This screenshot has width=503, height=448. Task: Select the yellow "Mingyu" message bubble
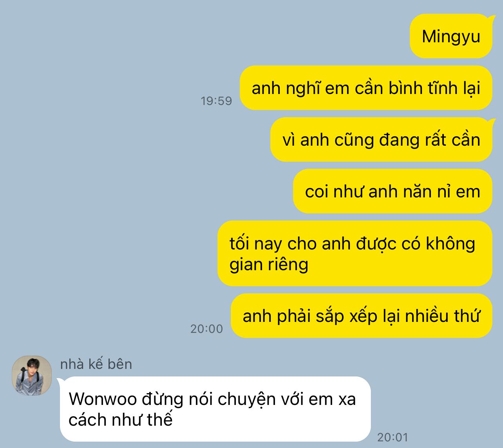pyautogui.click(x=451, y=36)
